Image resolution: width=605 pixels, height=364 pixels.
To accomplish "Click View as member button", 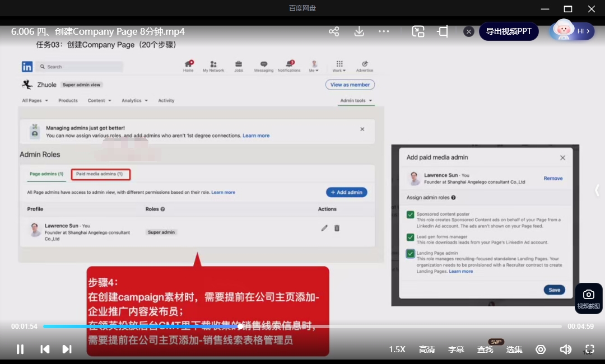I will coord(350,85).
